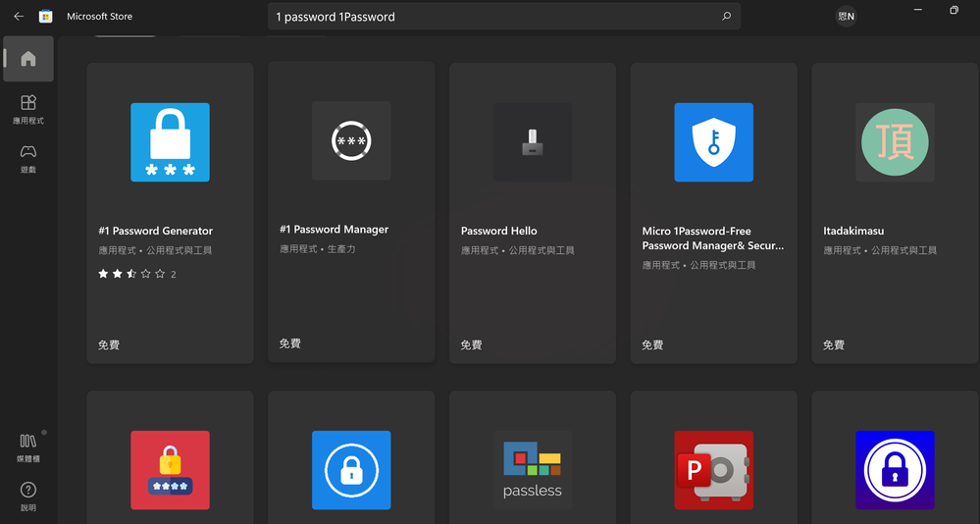Open the #1 Password Generator app icon
Viewport: 980px width, 524px height.
coord(170,142)
